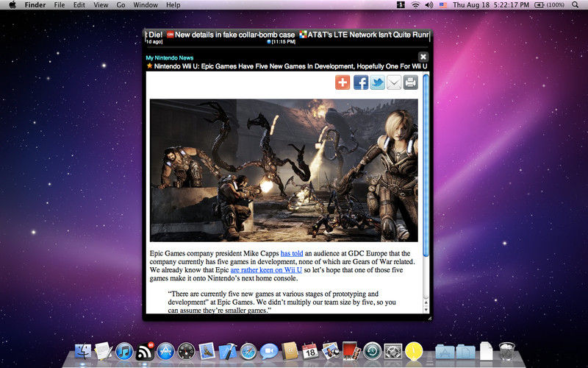
Task: Click the '[11:15 PM]' timestamp in ticker
Action: click(283, 42)
